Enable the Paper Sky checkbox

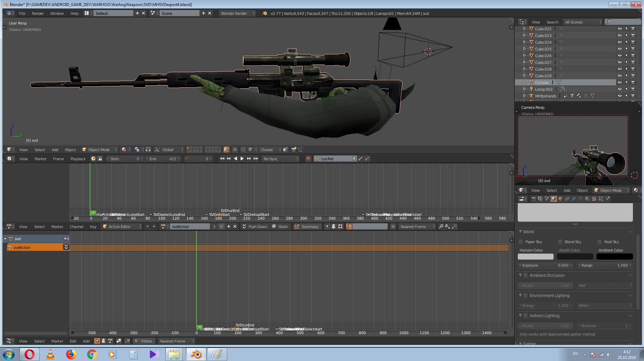(521, 242)
